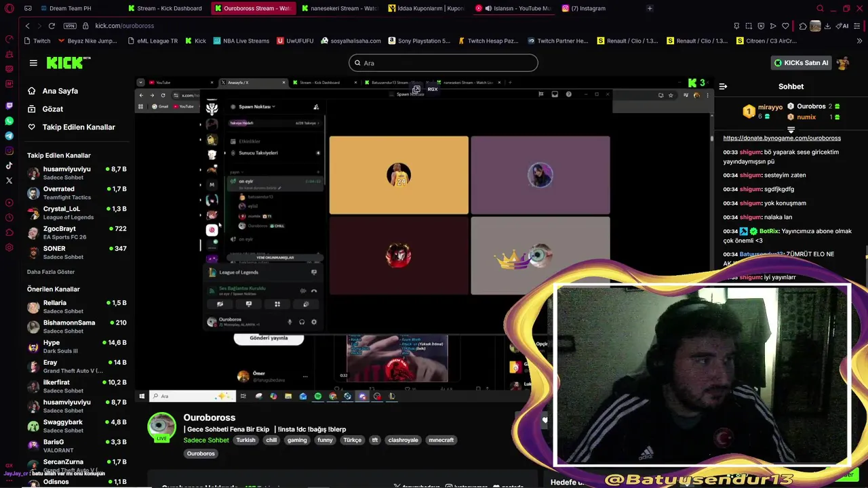
Task: Open Instagram in the browser sidebar
Action: click(9, 150)
